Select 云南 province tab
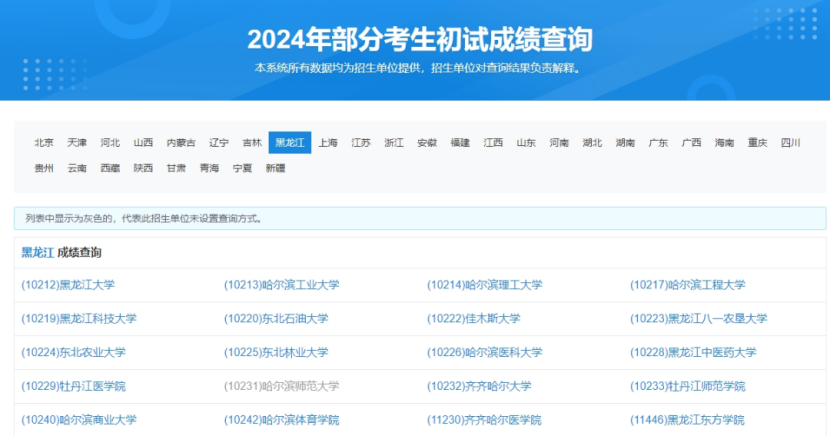This screenshot has width=830, height=436. point(77,168)
